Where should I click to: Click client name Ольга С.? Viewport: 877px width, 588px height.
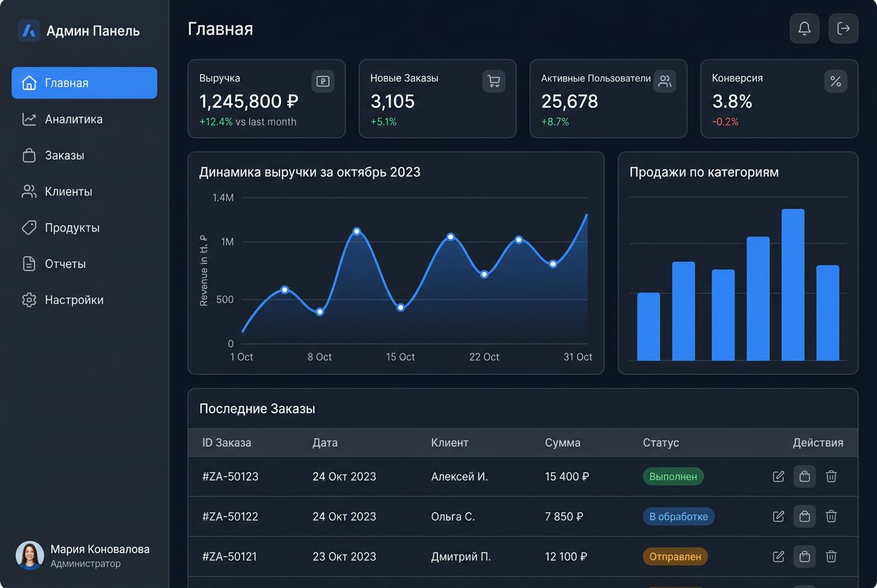[453, 517]
